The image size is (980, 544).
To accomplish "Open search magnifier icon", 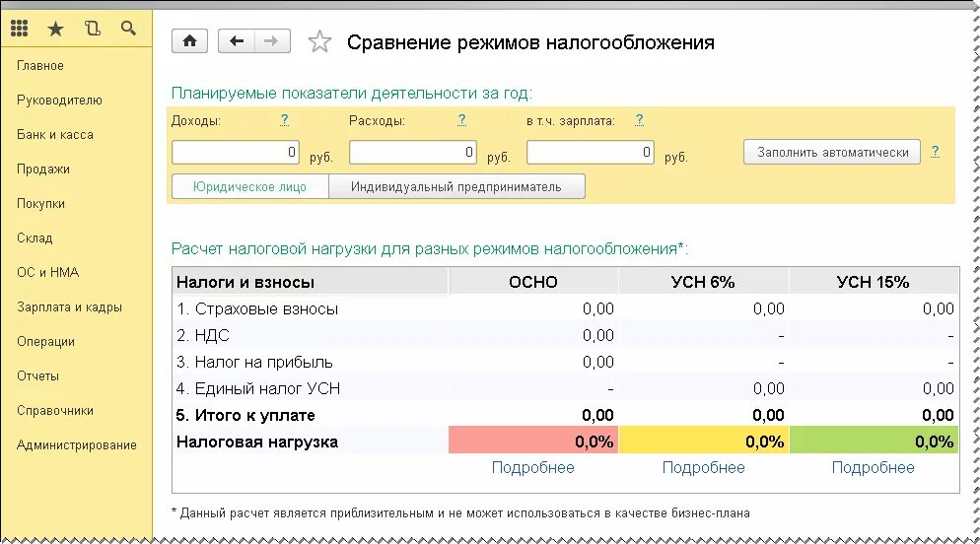I will pyautogui.click(x=129, y=29).
